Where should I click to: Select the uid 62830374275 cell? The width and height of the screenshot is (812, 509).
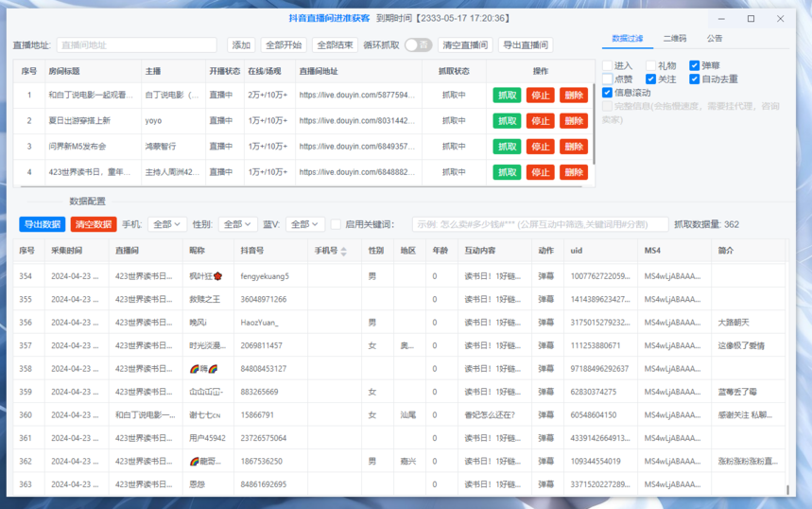594,392
